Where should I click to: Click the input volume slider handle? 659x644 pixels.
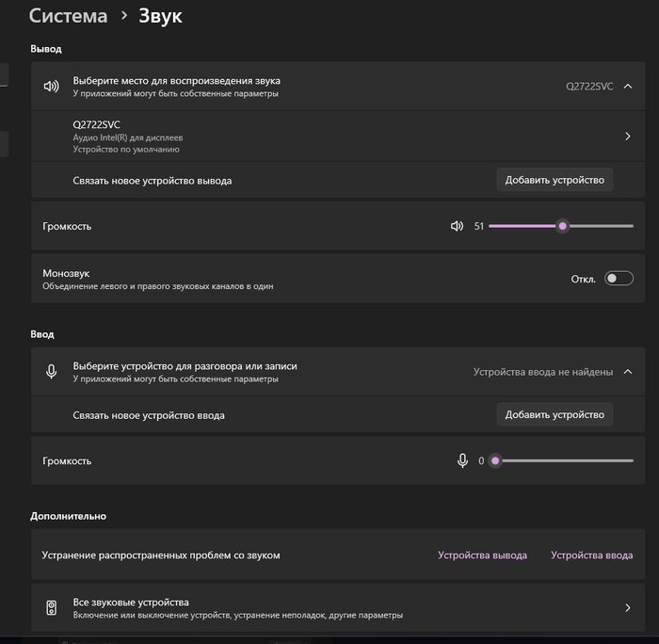coord(495,460)
